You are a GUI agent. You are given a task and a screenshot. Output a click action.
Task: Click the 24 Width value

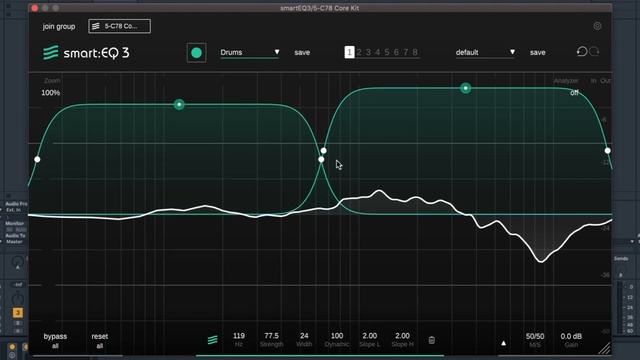tap(304, 336)
